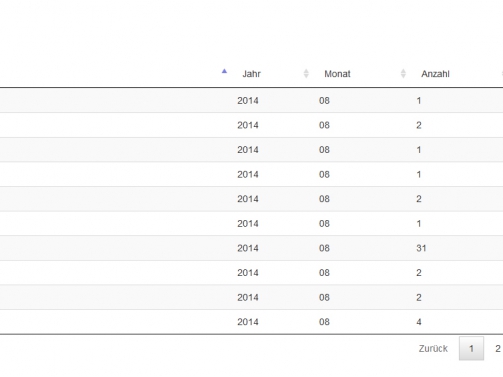Sort by the Jahr column header
Viewport: 503px width, 377px height.
point(251,74)
